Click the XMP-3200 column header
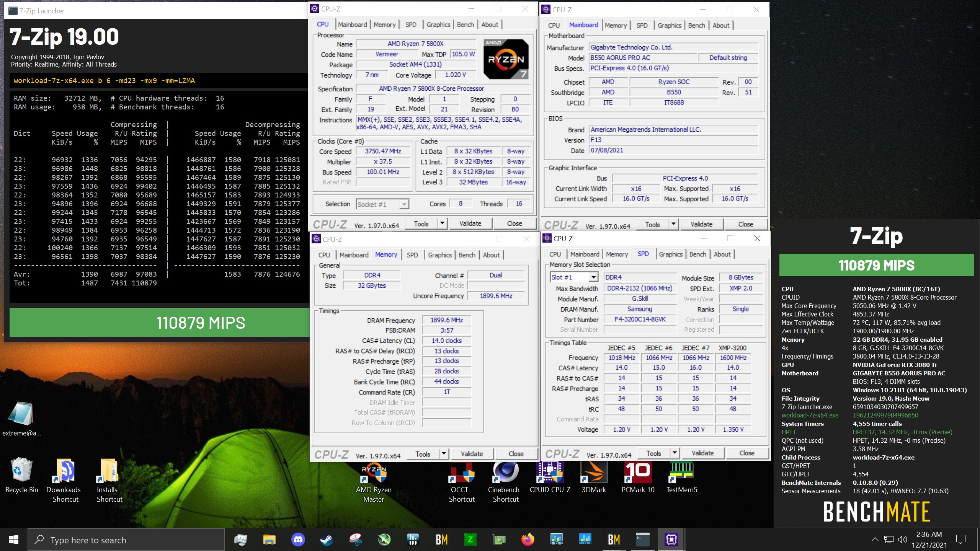 [732, 348]
